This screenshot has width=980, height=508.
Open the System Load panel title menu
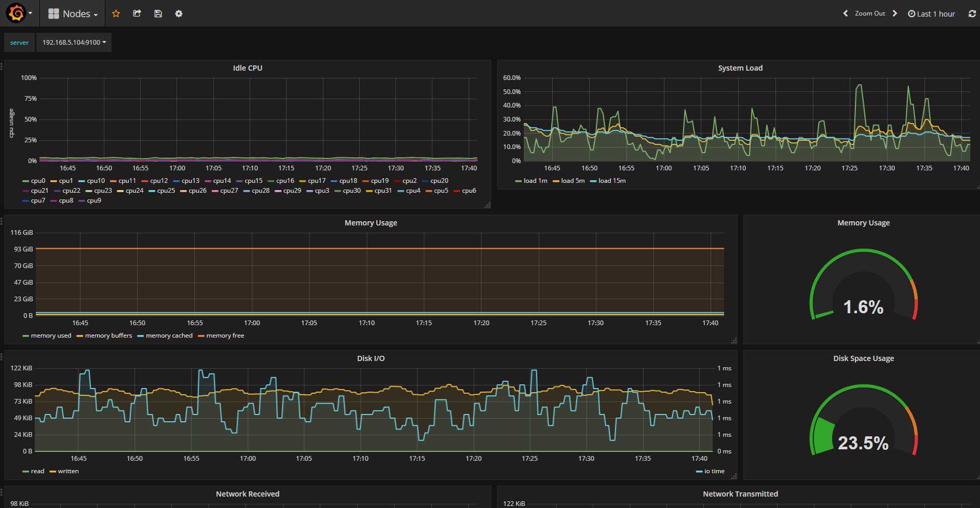(740, 68)
